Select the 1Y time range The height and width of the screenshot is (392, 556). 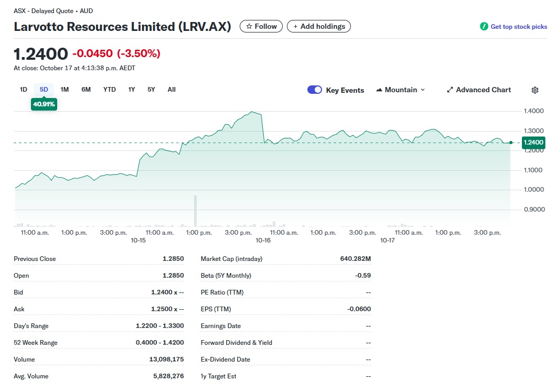(132, 90)
